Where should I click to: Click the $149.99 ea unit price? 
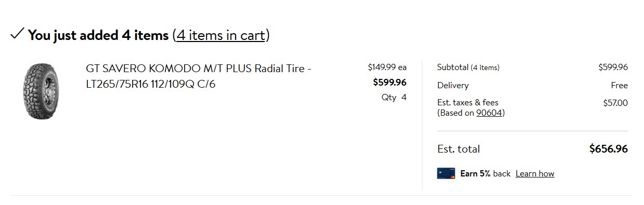pyautogui.click(x=387, y=67)
